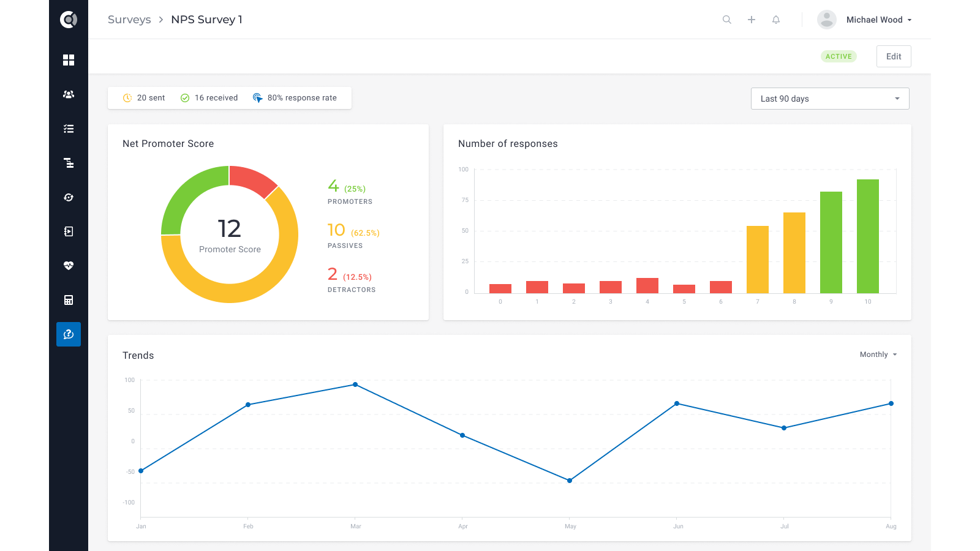Open the people/contacts sidebar icon

click(69, 94)
